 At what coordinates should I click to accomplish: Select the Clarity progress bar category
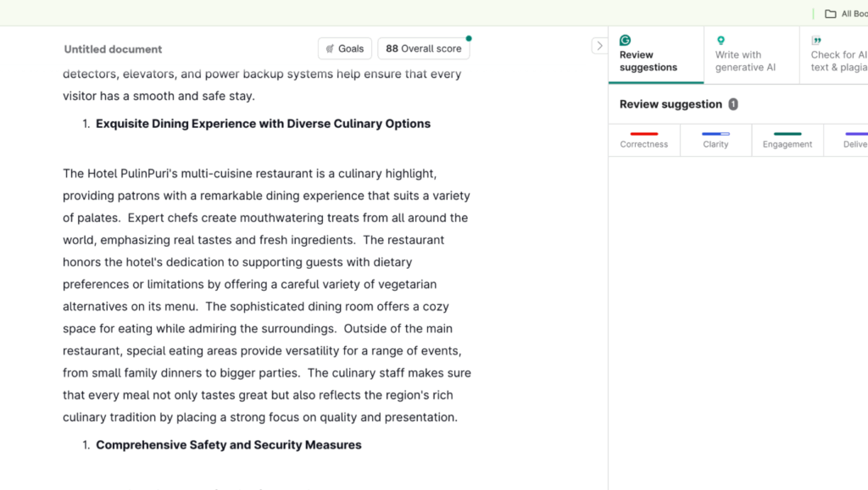coord(715,140)
